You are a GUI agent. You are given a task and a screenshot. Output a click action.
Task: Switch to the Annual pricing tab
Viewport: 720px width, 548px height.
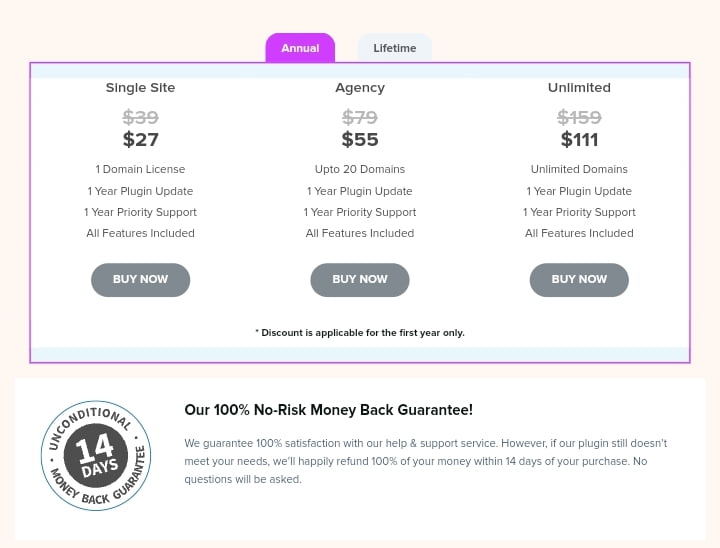tap(300, 48)
